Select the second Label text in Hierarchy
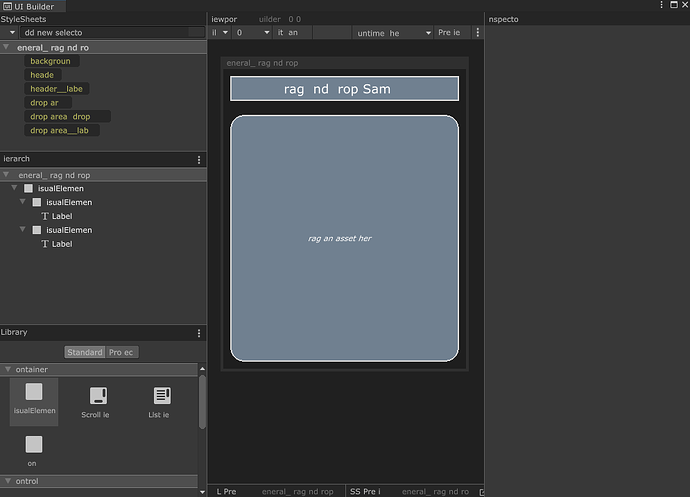This screenshot has height=497, width=690. 62,244
